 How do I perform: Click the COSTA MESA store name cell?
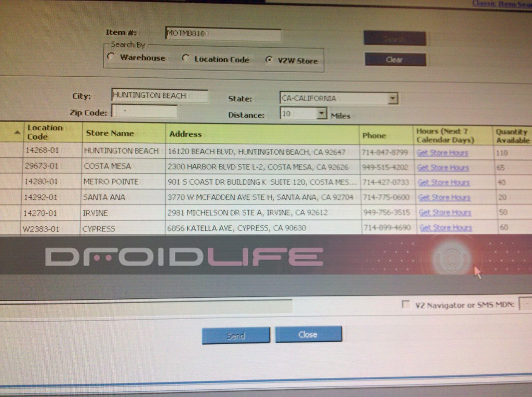coord(107,166)
